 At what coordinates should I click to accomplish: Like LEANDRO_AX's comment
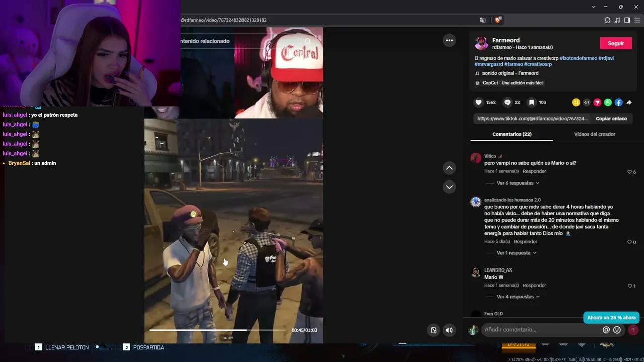pos(629,286)
